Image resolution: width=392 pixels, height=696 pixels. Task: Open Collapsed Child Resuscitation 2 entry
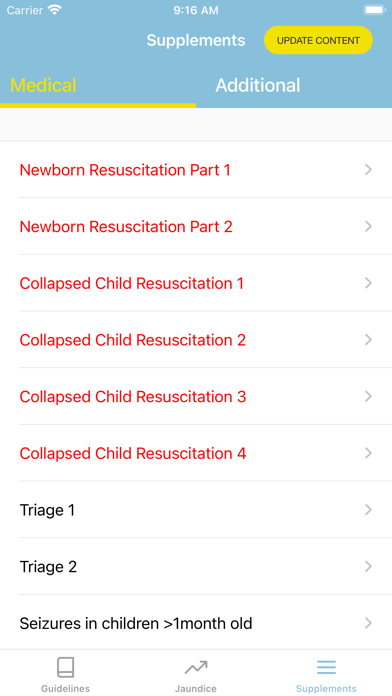pos(196,340)
